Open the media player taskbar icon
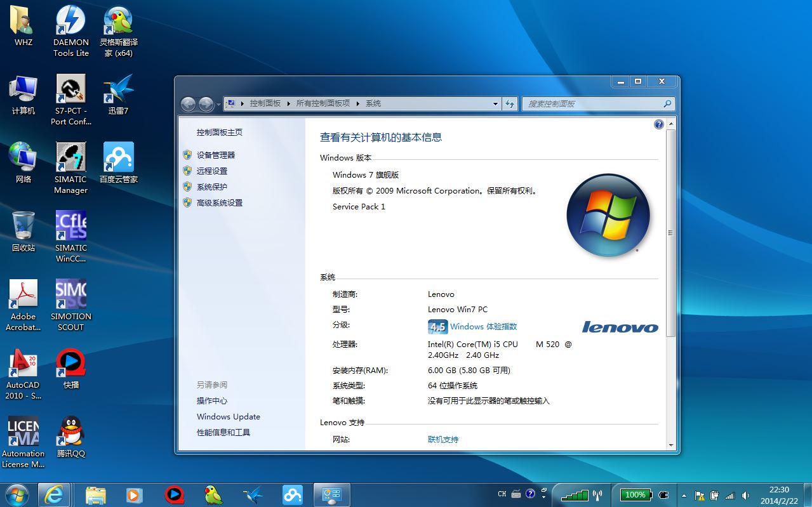Screen dimensions: 812x507 pos(134,494)
